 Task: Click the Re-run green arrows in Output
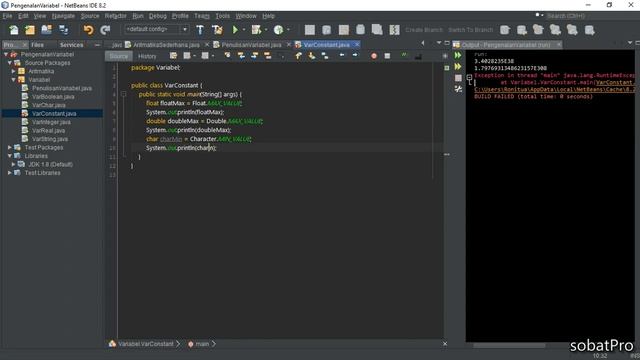point(458,55)
